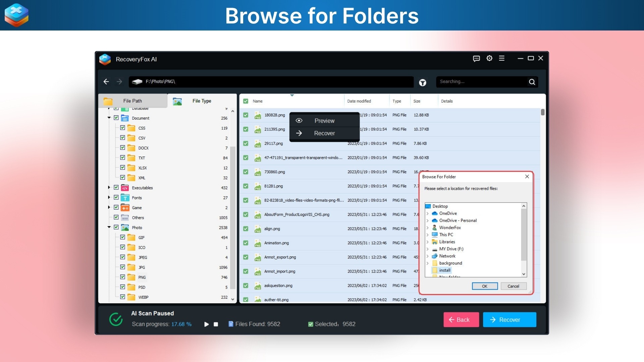The height and width of the screenshot is (362, 644).
Task: Click the Recover button at bottom right
Action: (509, 319)
